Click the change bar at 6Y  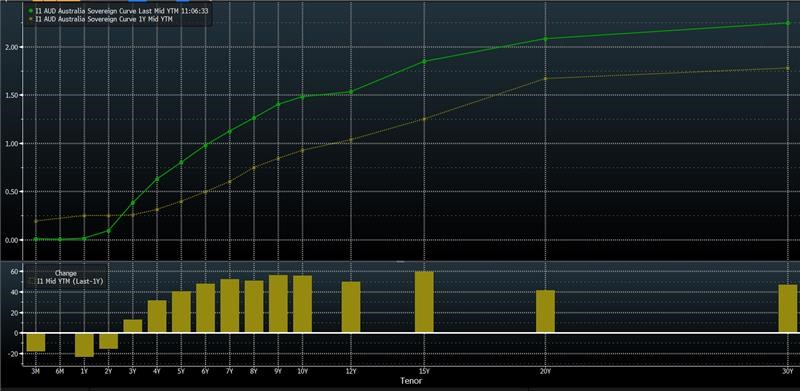pos(206,308)
